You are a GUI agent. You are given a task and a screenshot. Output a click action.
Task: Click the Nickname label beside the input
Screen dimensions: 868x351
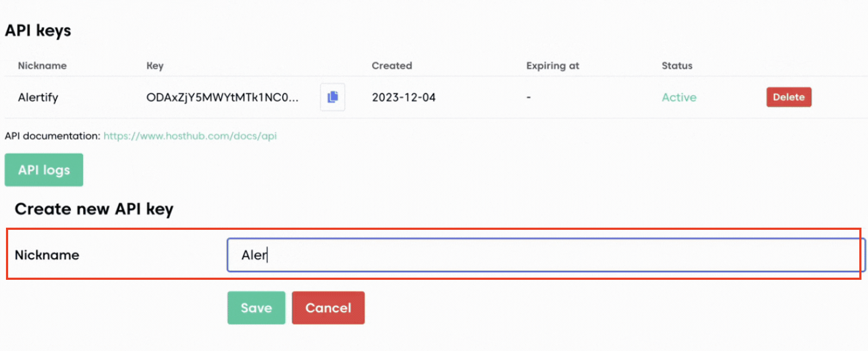[47, 255]
